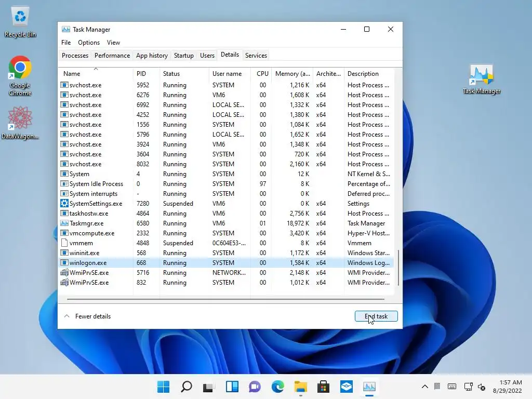Screen dimensions: 532x399
Task: Open Task Manager desktop shortcut icon
Action: (482, 79)
